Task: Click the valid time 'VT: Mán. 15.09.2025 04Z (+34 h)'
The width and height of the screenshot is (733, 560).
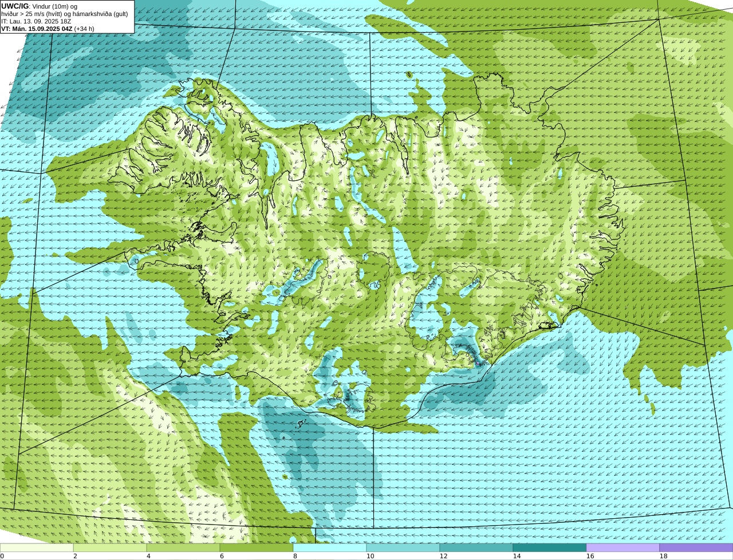Action: coord(48,29)
